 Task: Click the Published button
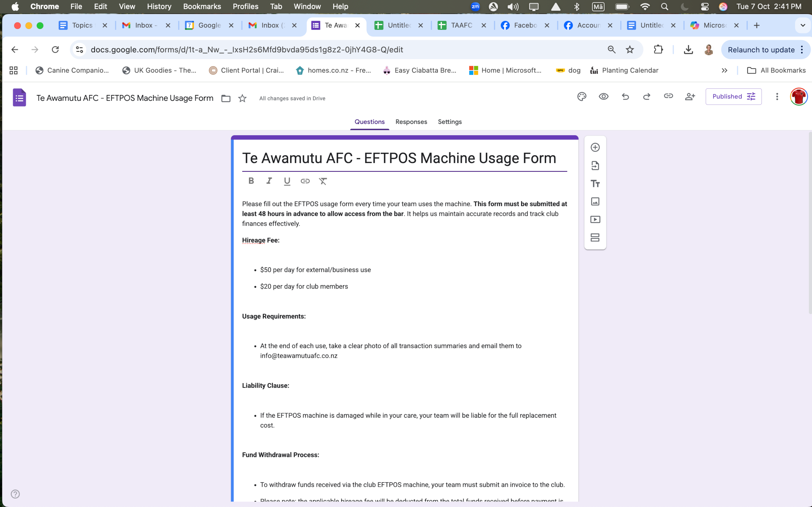click(733, 97)
